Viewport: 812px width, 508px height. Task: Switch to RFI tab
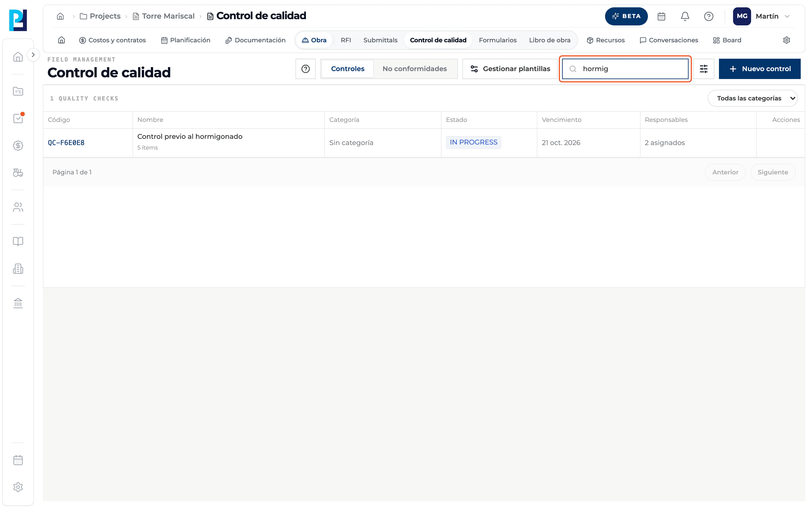coord(346,40)
